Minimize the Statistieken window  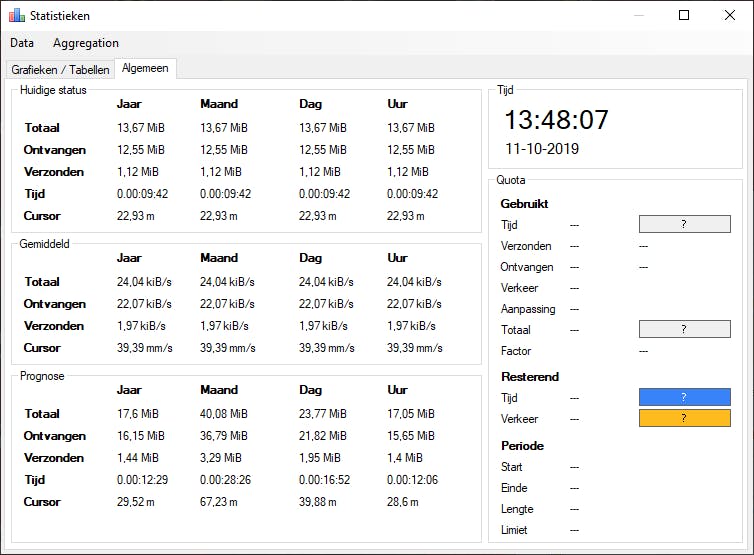[639, 15]
